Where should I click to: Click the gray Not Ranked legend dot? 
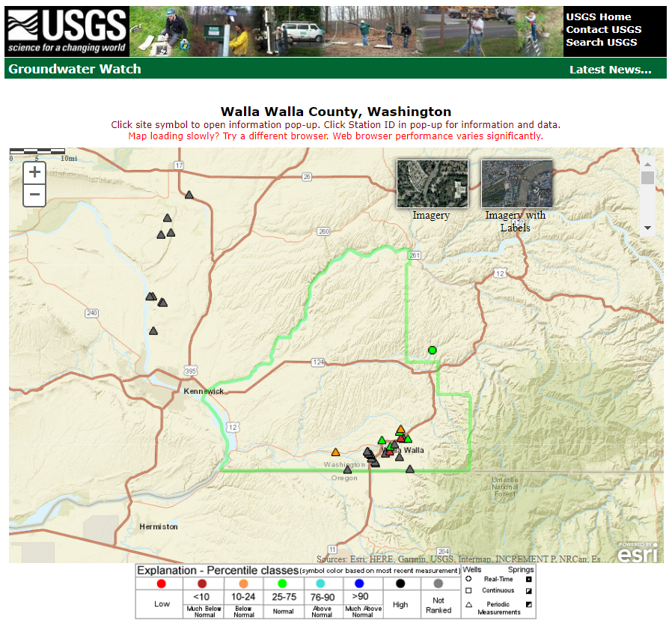[438, 583]
